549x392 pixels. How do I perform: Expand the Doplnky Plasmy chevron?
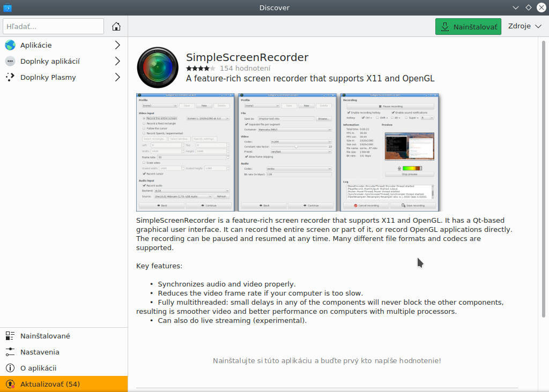point(117,77)
